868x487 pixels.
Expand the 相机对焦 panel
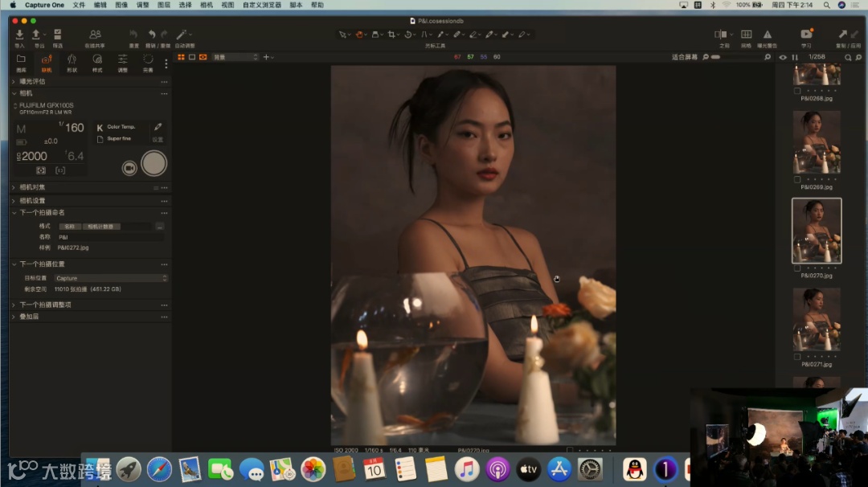[x=14, y=187]
